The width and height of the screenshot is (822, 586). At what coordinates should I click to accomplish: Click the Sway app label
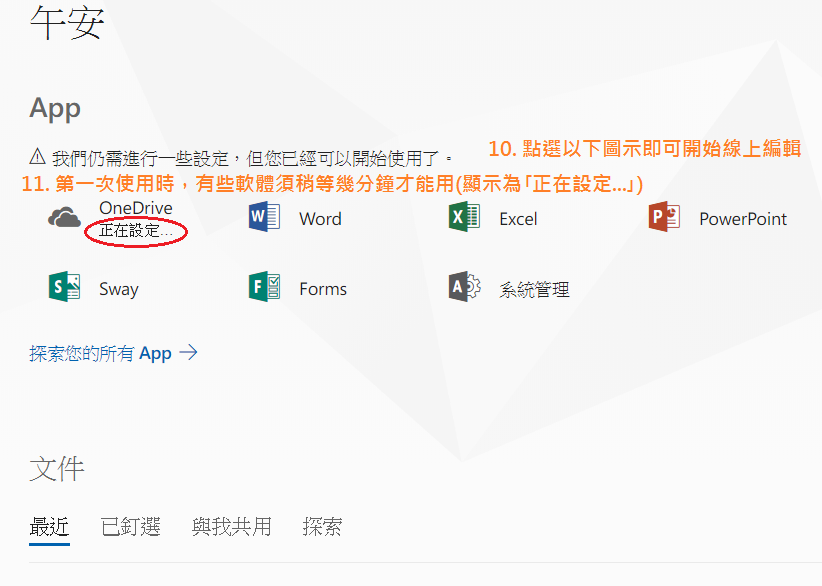point(119,289)
